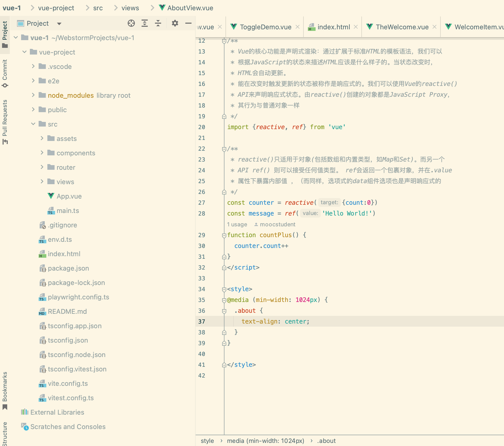Click the countPlus function name

[x=275, y=235]
